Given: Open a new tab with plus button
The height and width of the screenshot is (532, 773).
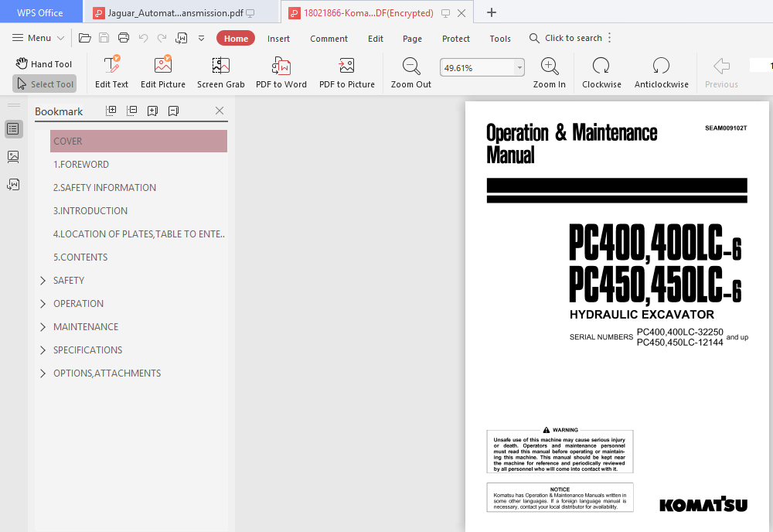Looking at the screenshot, I should coord(491,12).
